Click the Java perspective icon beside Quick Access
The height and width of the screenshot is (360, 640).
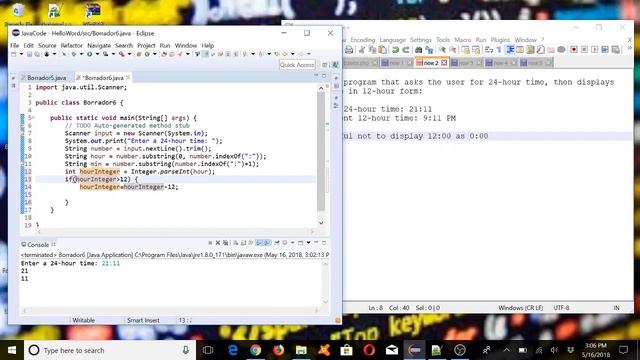pos(335,64)
